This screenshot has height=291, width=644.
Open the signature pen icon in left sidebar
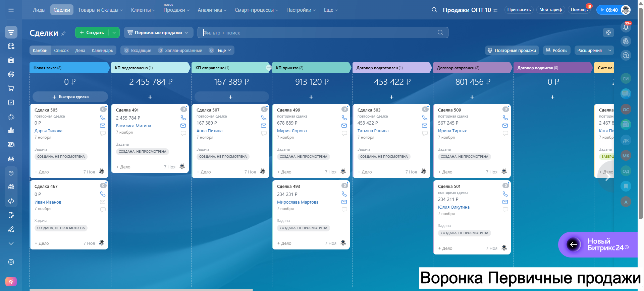[x=11, y=229]
